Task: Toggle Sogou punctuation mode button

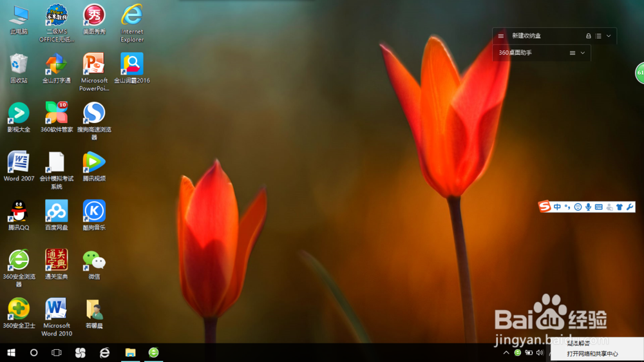Action: click(567, 207)
